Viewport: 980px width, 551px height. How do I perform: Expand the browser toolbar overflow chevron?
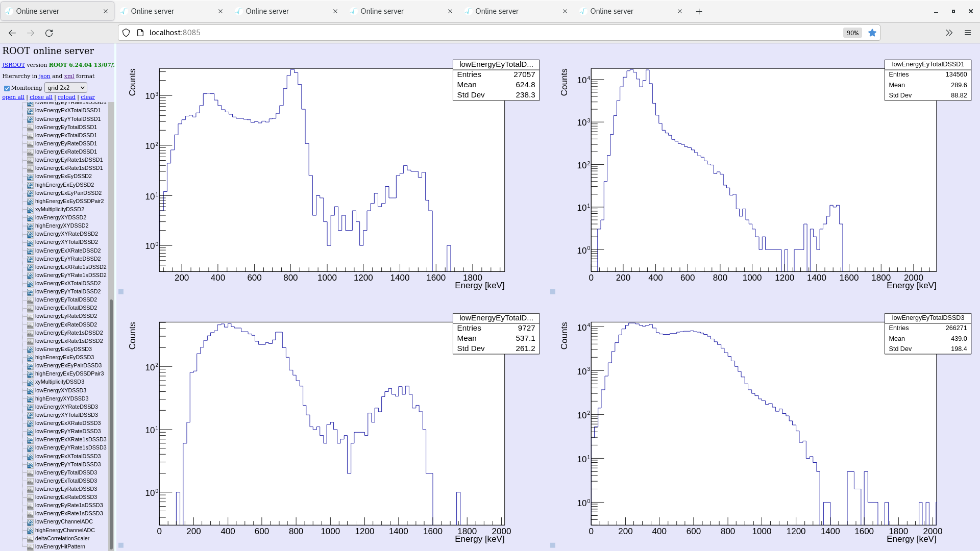coord(949,32)
